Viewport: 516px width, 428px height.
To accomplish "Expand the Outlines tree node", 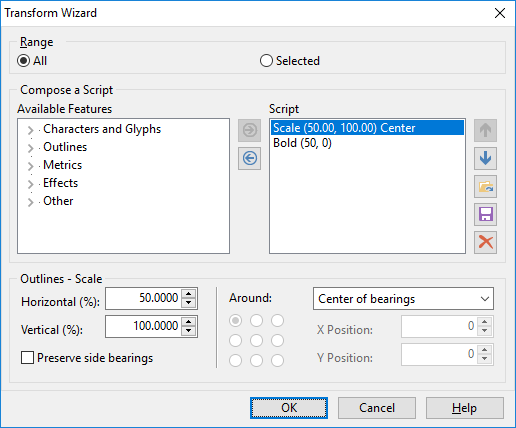I will 31,148.
